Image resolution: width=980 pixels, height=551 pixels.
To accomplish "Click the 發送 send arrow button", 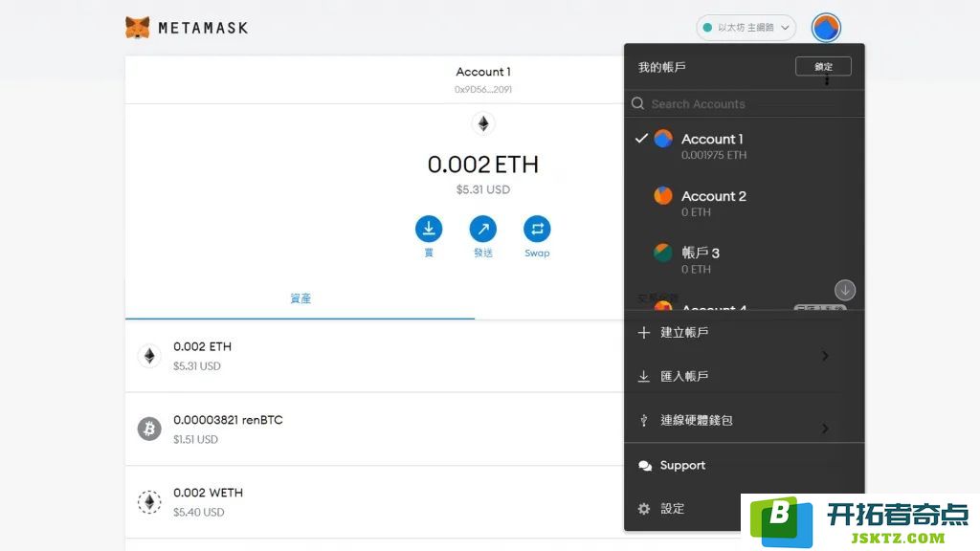I will (483, 229).
